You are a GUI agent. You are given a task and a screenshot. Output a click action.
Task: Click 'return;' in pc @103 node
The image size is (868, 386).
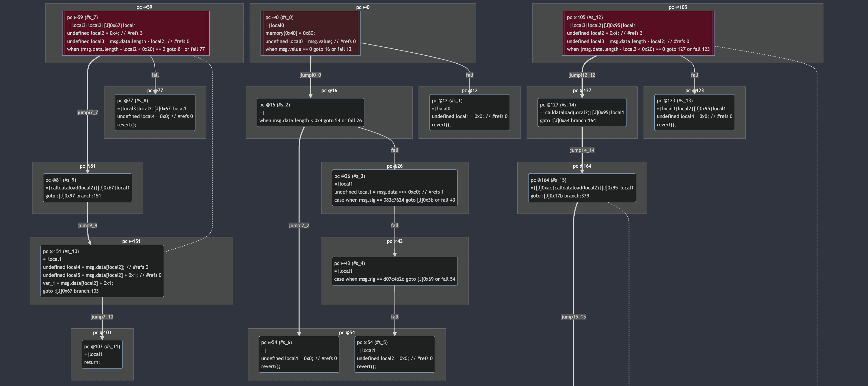pyautogui.click(x=92, y=363)
